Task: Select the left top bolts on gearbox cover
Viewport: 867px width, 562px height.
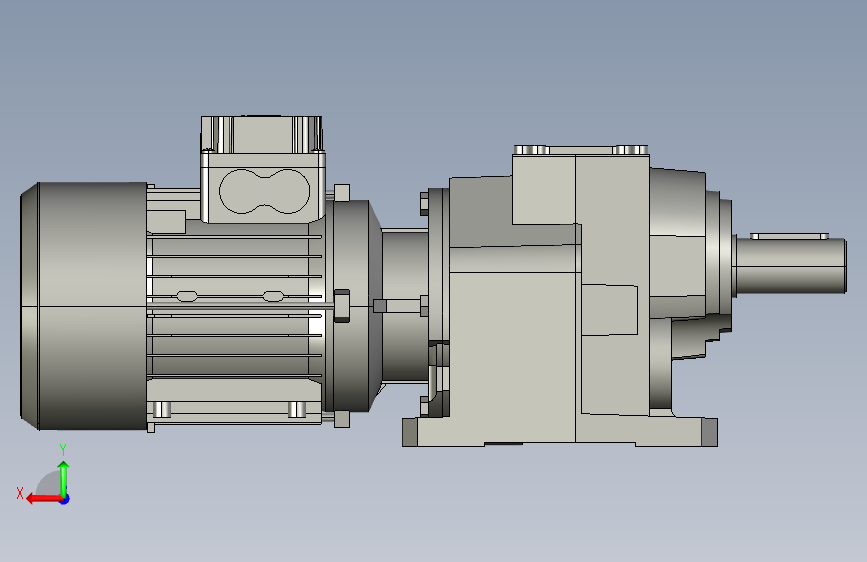Action: [531, 150]
